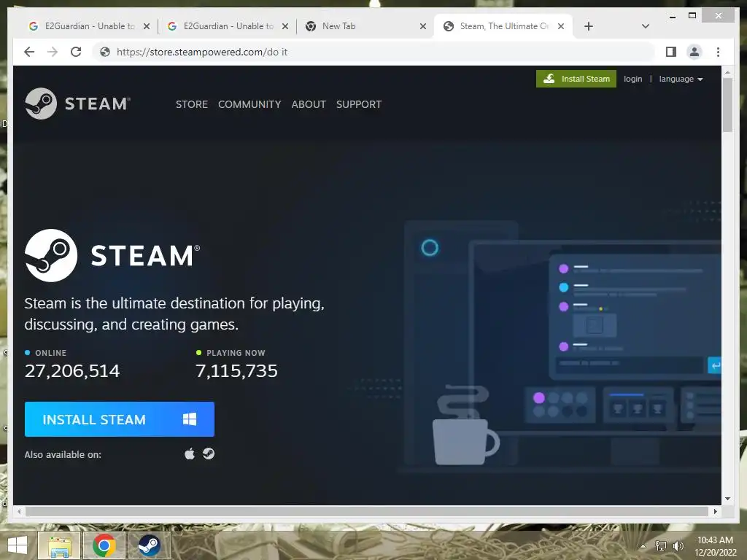Open the COMMUNITY menu
This screenshot has width=747, height=560.
(x=249, y=104)
